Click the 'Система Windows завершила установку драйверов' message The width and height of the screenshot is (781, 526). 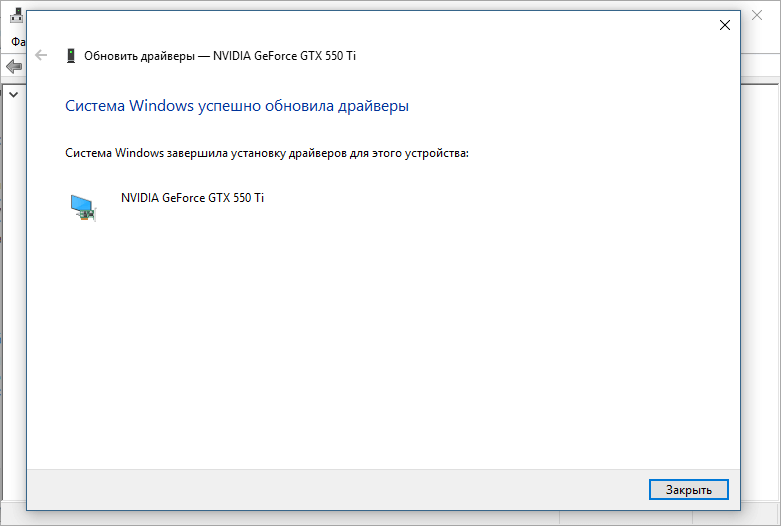click(267, 153)
